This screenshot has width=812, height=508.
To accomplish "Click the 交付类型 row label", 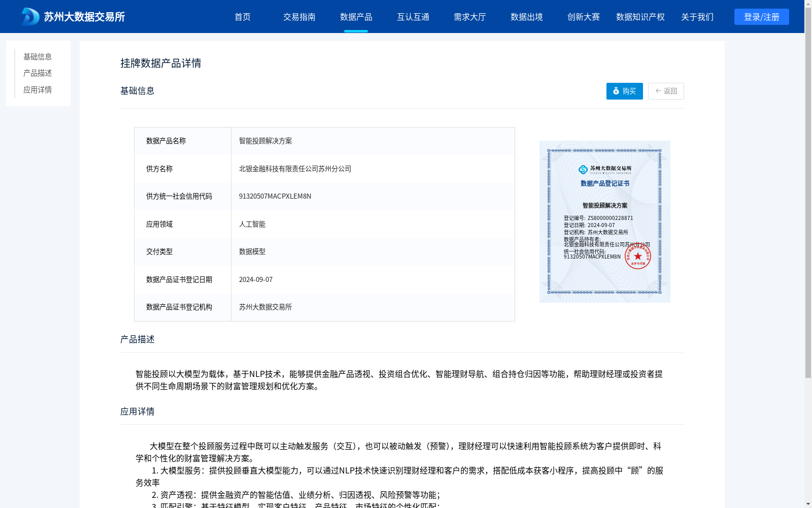I will pos(159,251).
